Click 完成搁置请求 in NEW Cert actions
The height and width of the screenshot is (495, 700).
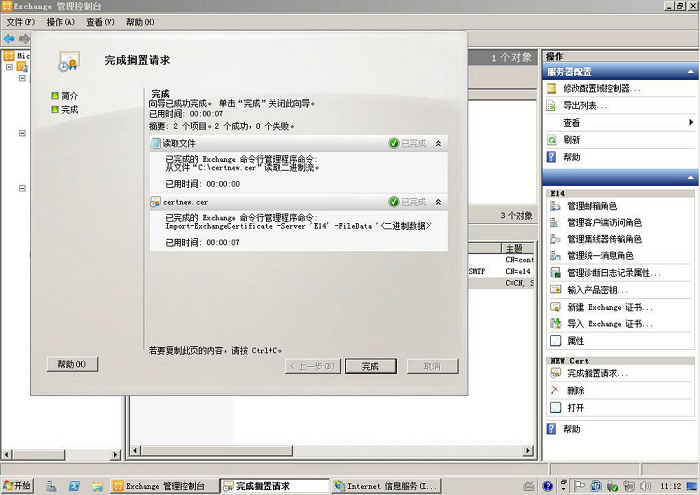pyautogui.click(x=597, y=373)
